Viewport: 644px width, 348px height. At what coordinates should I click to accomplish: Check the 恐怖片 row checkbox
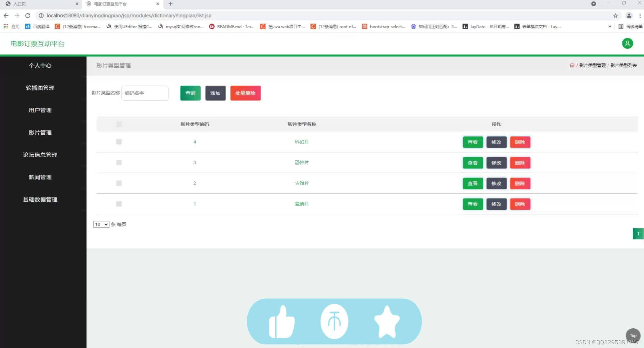click(x=119, y=163)
